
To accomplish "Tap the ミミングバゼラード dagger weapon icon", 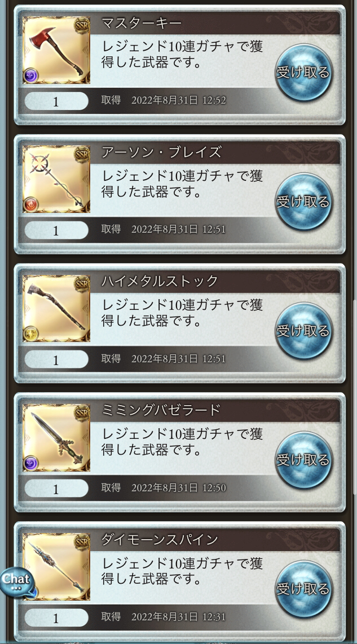I will (x=56, y=437).
